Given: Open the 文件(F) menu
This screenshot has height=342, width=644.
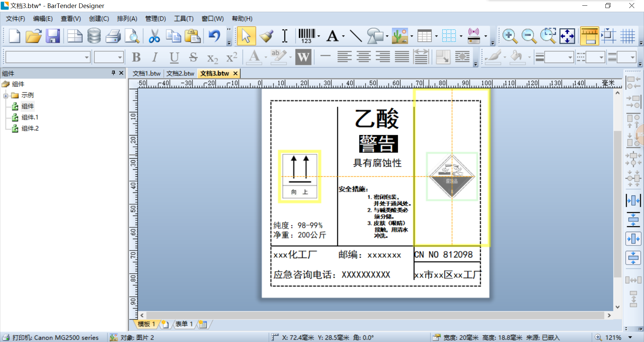Looking at the screenshot, I should (x=15, y=19).
